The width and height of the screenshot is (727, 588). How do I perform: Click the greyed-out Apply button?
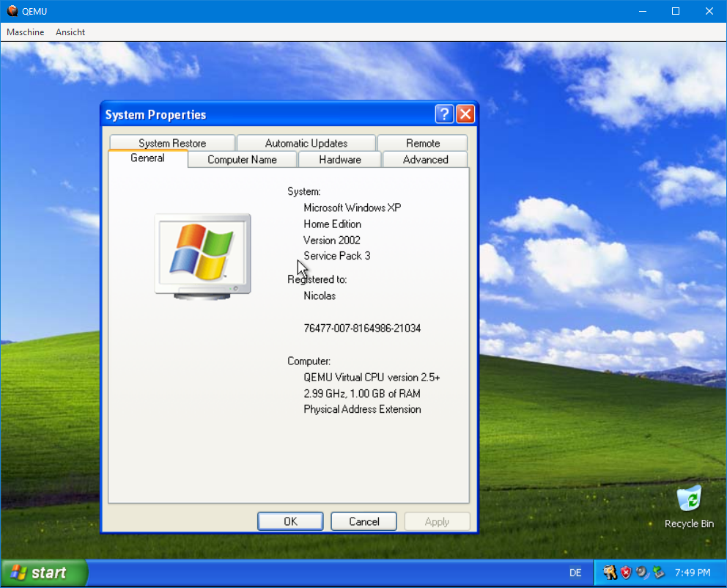(437, 521)
